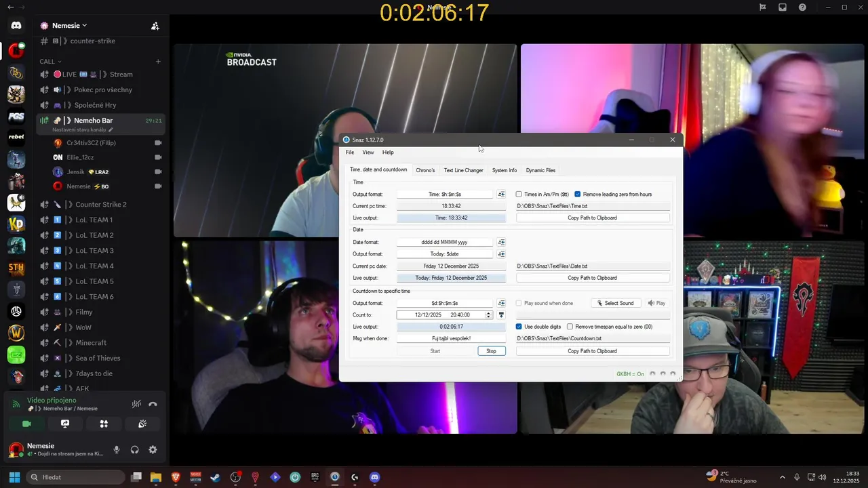Switch to the Dynamic Files tab
The width and height of the screenshot is (868, 488).
coord(540,170)
